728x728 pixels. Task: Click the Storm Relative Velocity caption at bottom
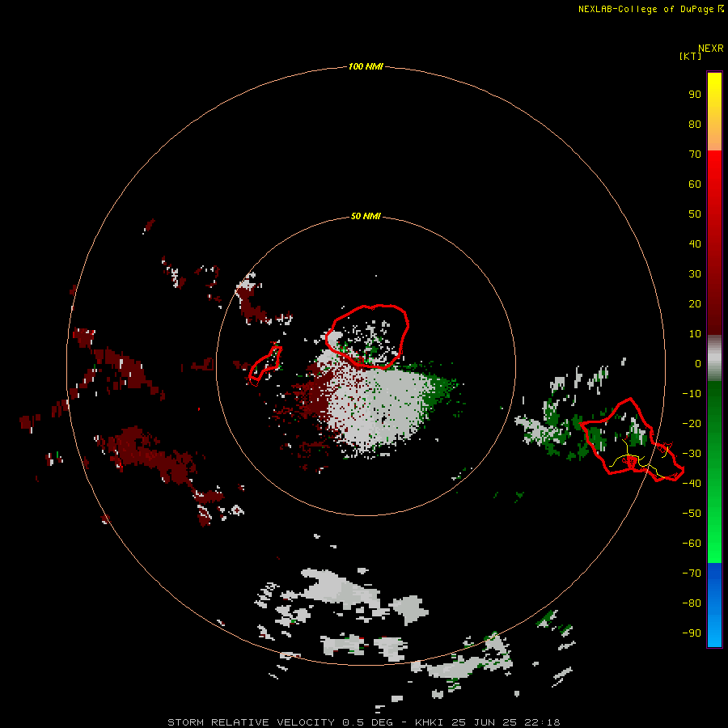click(x=364, y=722)
